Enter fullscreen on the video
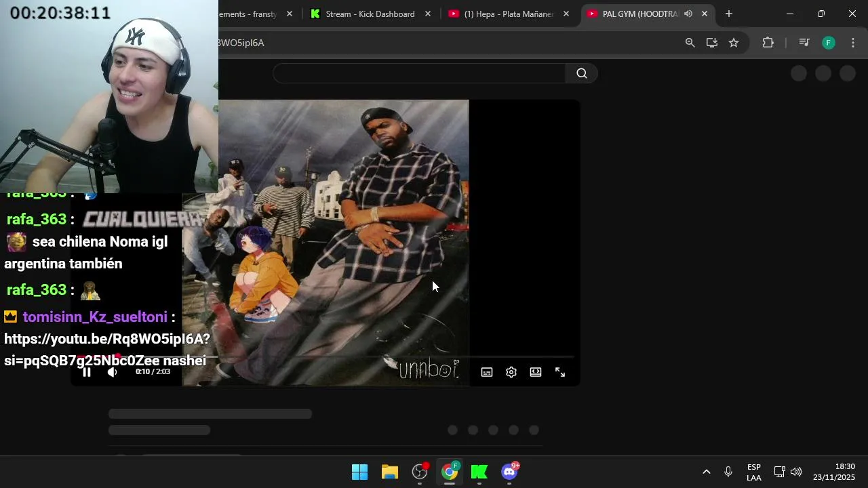868x488 pixels. click(x=560, y=372)
